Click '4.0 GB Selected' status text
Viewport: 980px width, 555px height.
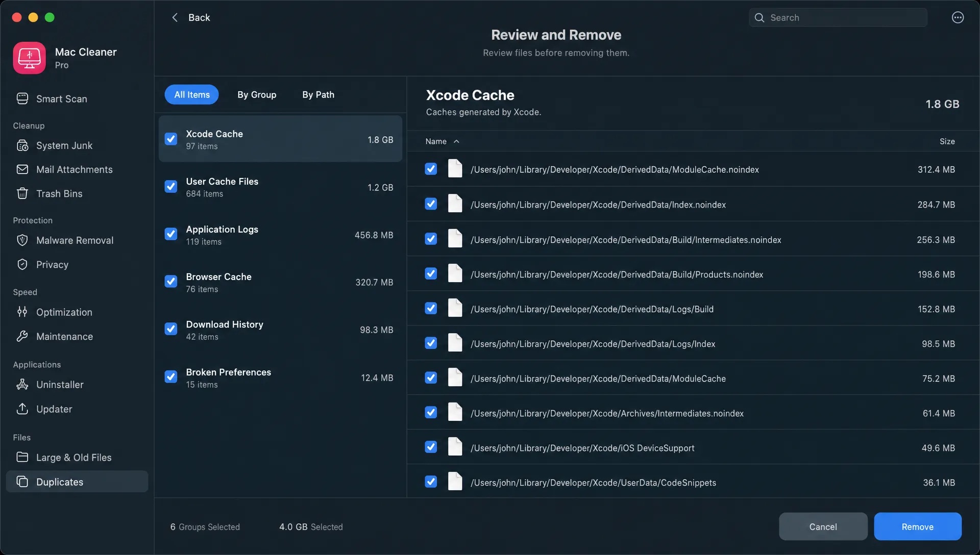coord(311,527)
